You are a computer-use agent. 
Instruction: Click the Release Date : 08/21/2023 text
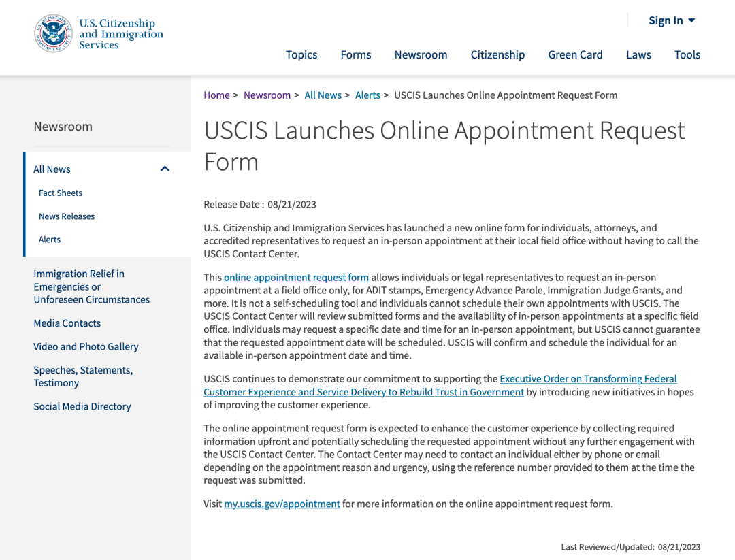260,204
